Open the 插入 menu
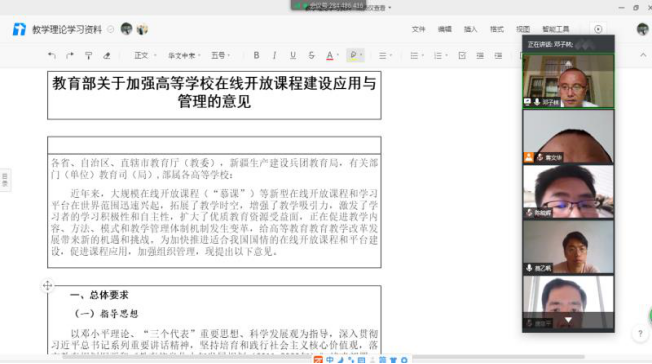This screenshot has width=652, height=364. [x=470, y=29]
